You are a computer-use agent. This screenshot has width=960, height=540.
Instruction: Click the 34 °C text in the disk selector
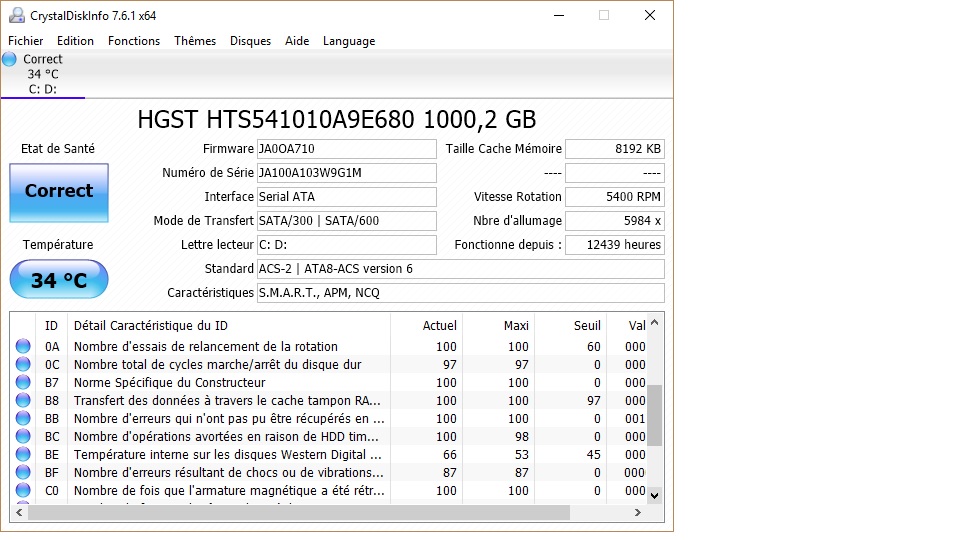pyautogui.click(x=43, y=74)
